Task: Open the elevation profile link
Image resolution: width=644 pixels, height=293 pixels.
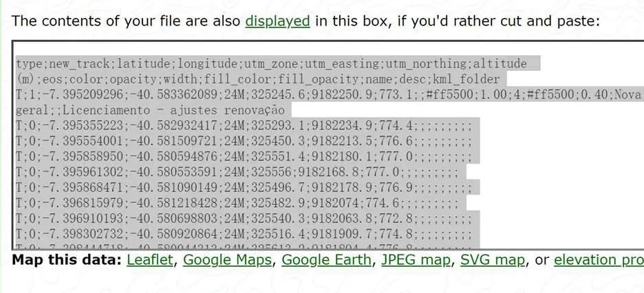Action: coord(598,260)
